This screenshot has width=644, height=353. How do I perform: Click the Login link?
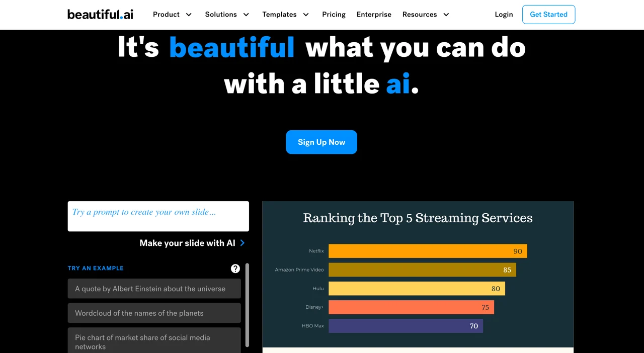(x=504, y=15)
